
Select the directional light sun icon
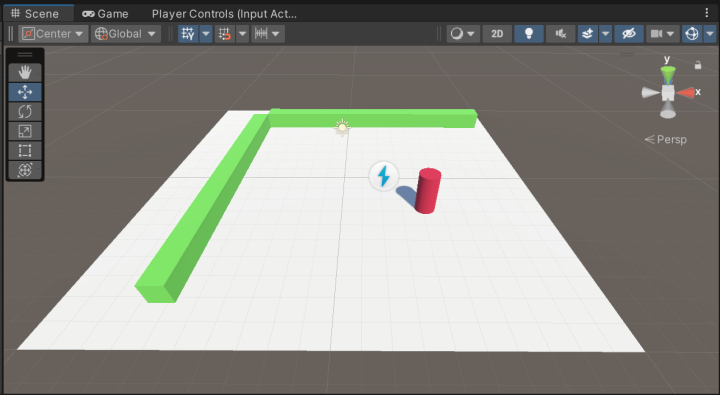(342, 127)
